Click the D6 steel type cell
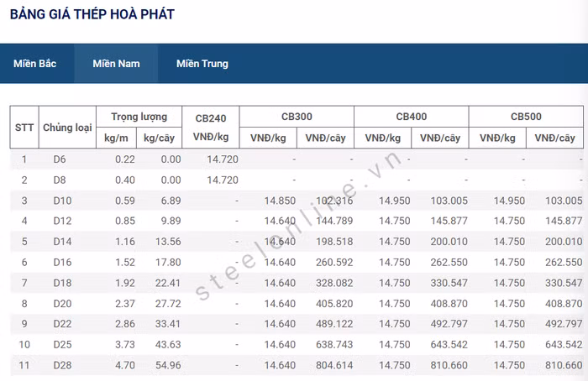The width and height of the screenshot is (588, 381). (59, 159)
